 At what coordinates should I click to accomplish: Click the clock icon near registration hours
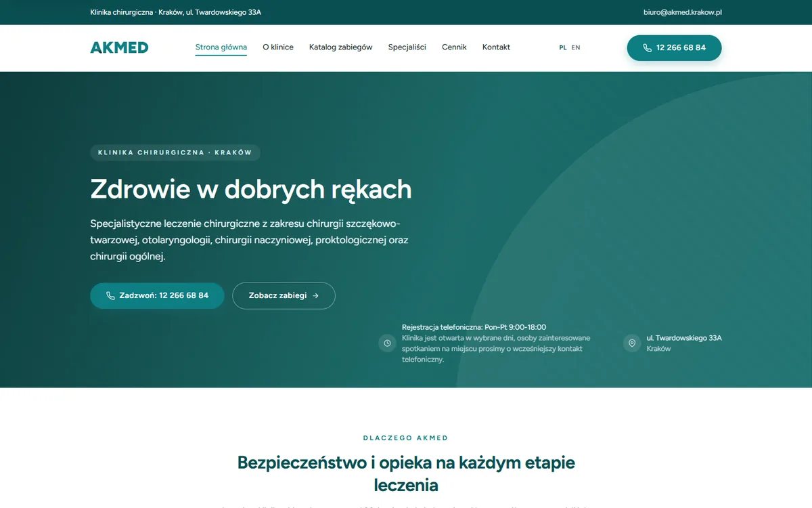387,343
